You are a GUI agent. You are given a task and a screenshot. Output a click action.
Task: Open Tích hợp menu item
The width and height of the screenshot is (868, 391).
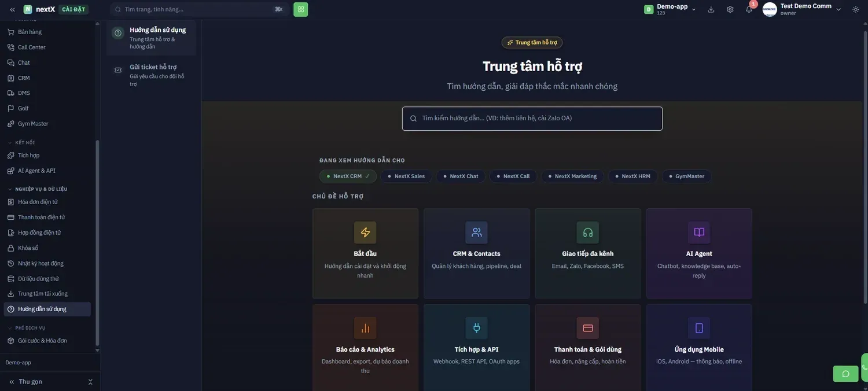pyautogui.click(x=47, y=156)
